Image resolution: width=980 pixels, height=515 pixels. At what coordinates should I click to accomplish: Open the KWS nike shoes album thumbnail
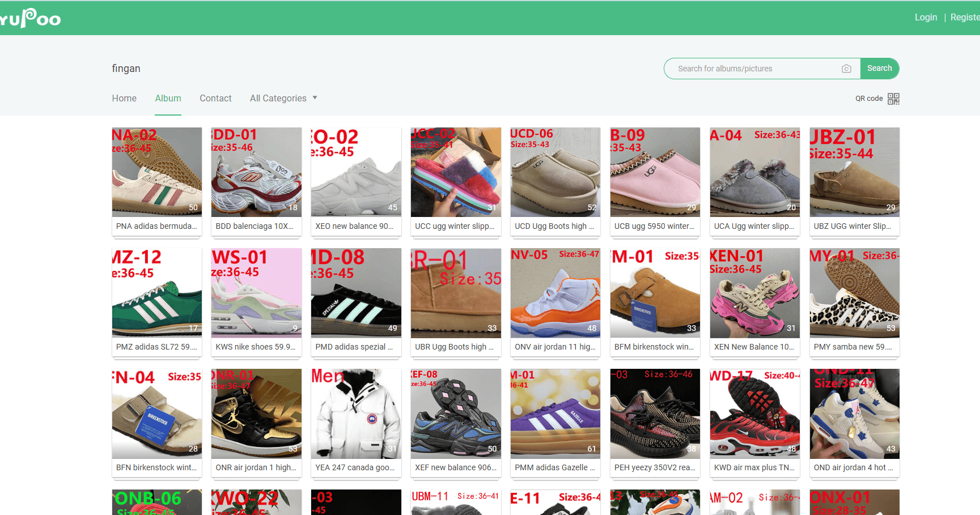tap(257, 293)
